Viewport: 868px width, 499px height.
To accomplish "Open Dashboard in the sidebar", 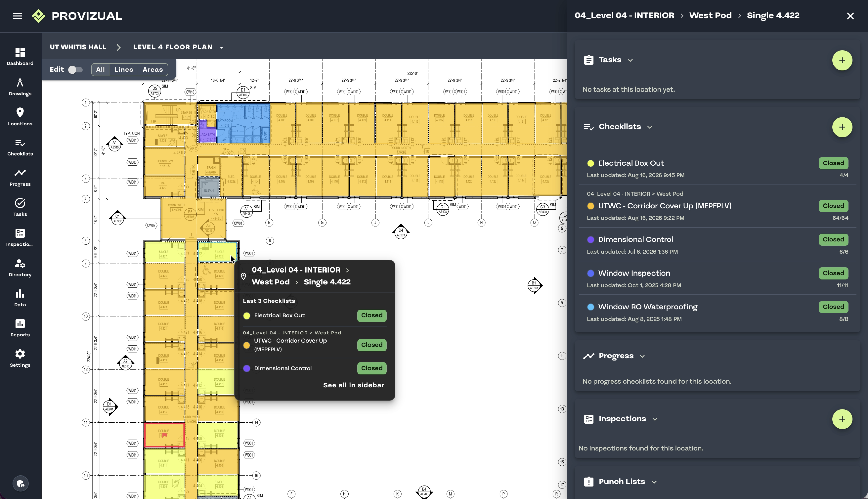I will click(20, 57).
